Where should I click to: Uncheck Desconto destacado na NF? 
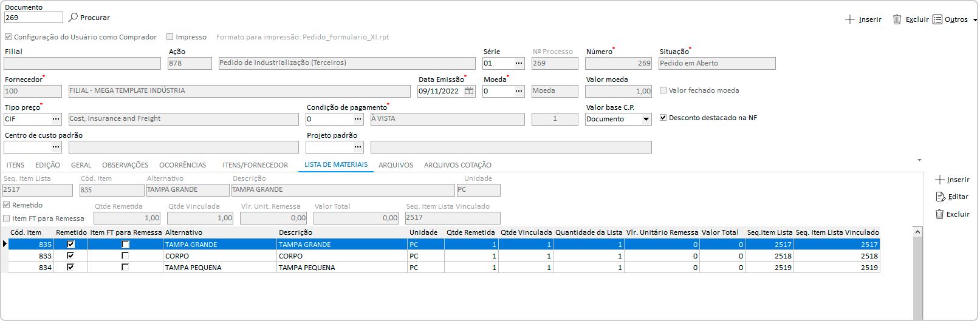click(x=663, y=118)
